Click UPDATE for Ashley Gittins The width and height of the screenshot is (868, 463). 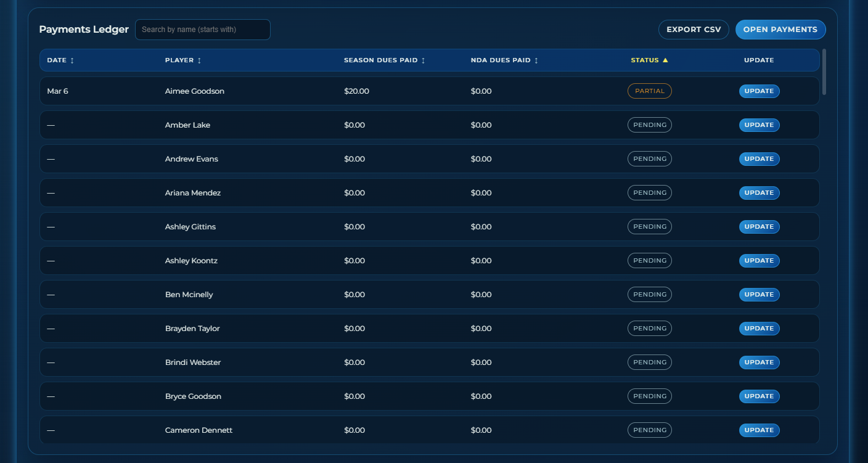point(759,226)
